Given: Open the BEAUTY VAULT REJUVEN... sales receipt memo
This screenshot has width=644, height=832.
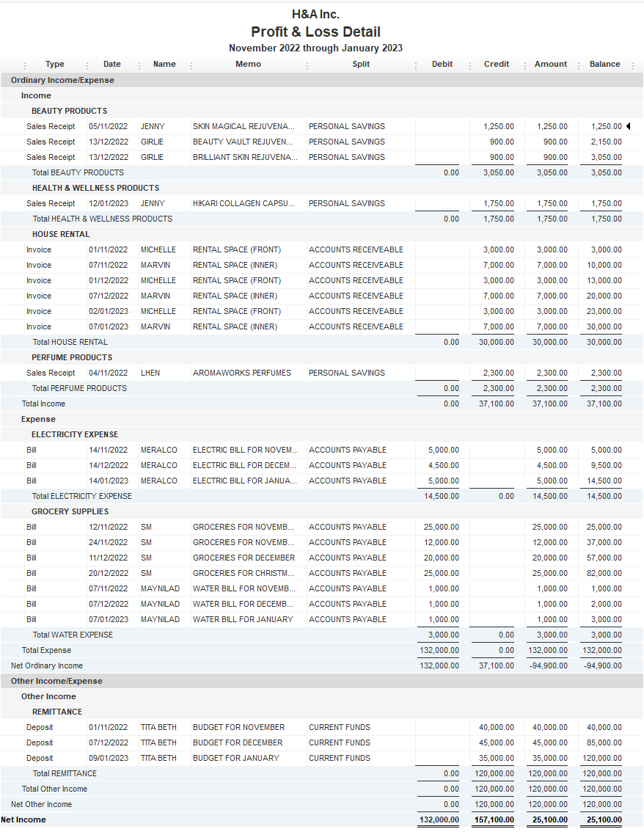Looking at the screenshot, I should [243, 142].
